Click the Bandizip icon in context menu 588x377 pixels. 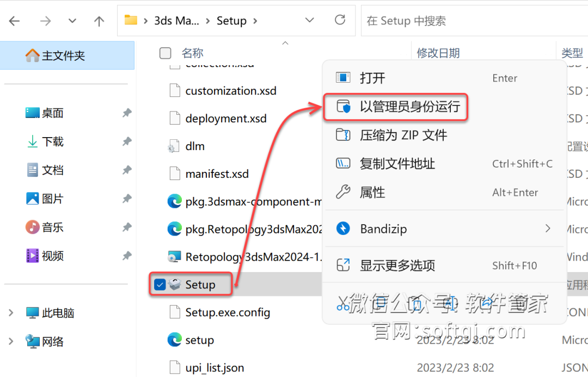point(343,228)
